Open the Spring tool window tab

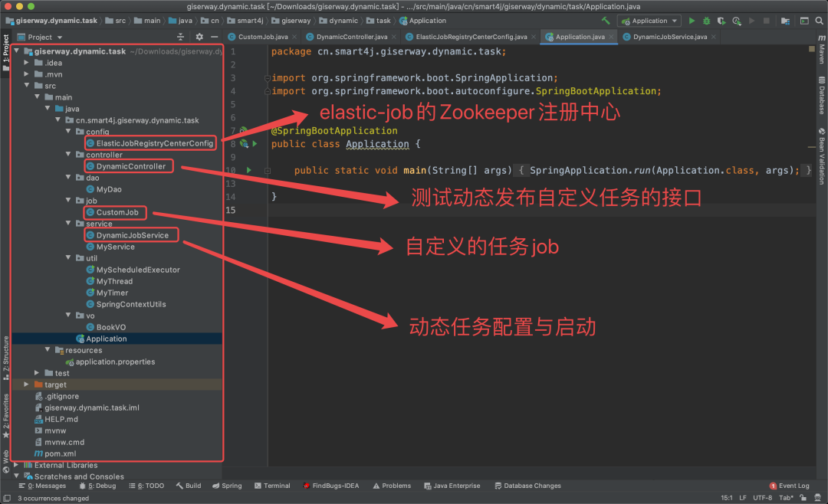tap(227, 486)
